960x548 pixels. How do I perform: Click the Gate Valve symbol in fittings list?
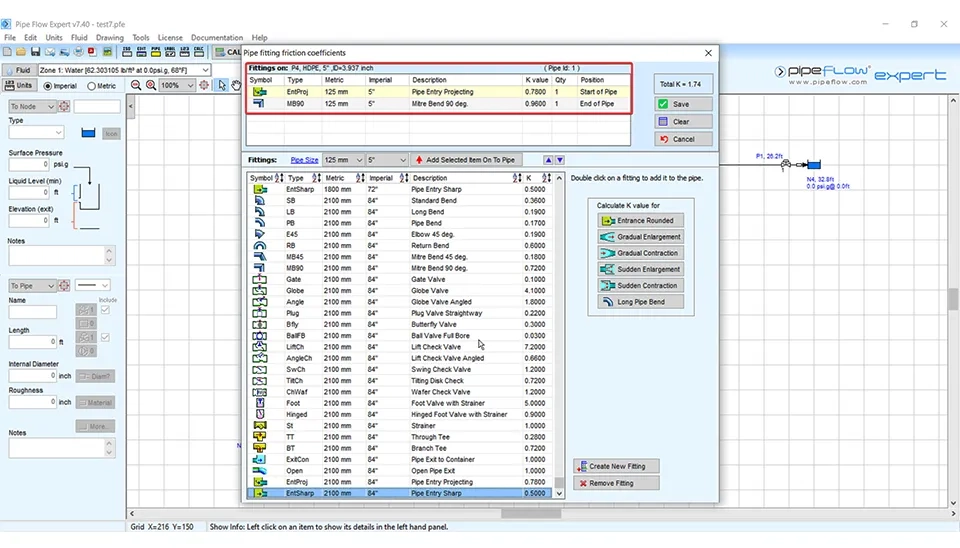tap(260, 280)
